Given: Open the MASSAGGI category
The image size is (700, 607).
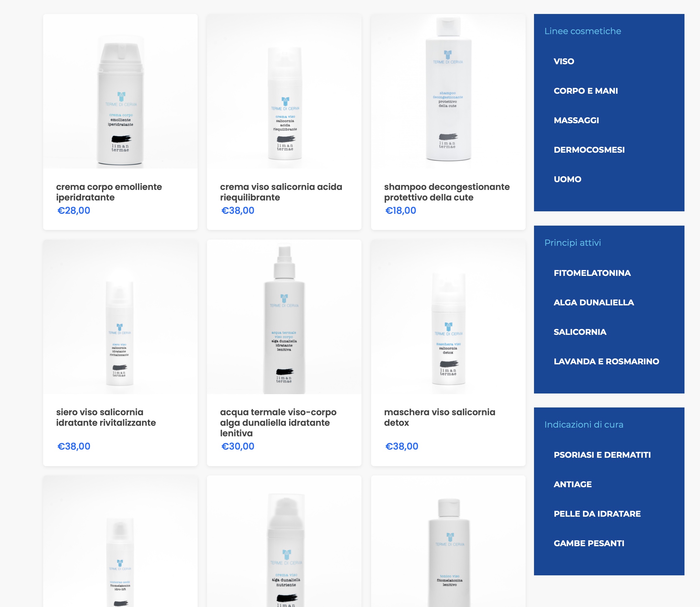Looking at the screenshot, I should [576, 120].
